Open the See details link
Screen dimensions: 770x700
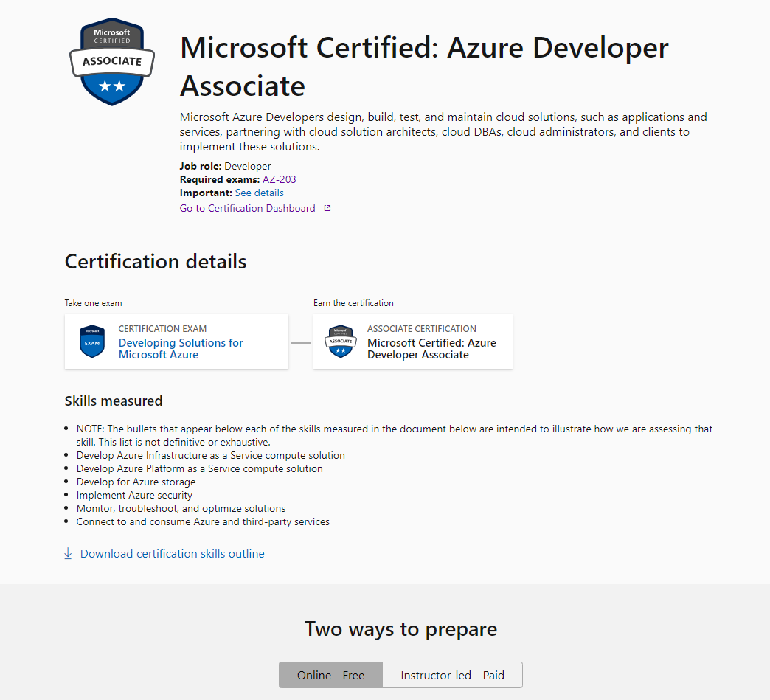260,193
